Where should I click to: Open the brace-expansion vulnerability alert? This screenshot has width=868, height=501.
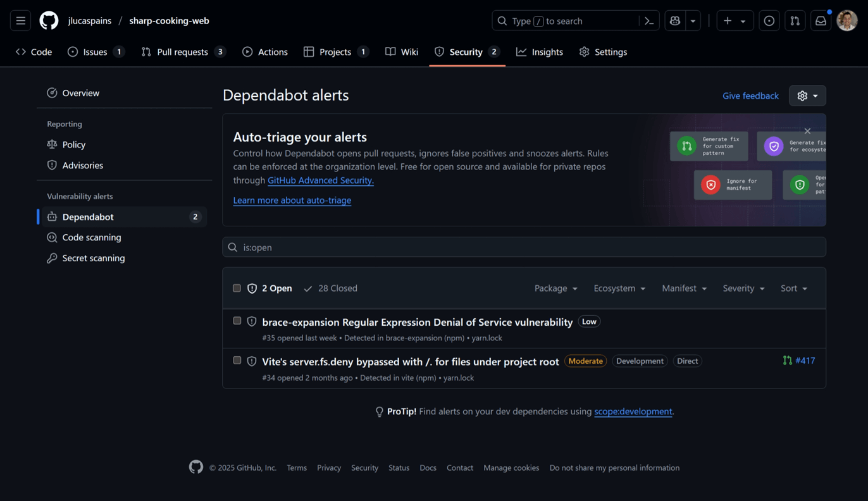click(x=418, y=323)
